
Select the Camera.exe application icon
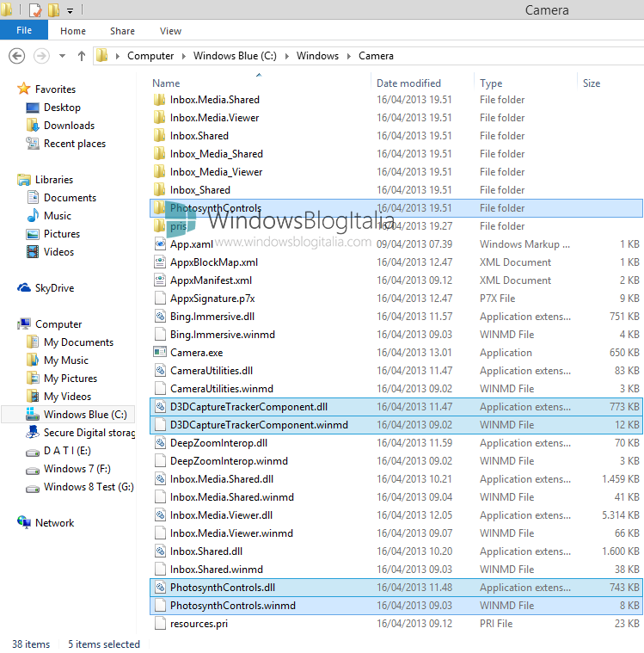tap(160, 353)
